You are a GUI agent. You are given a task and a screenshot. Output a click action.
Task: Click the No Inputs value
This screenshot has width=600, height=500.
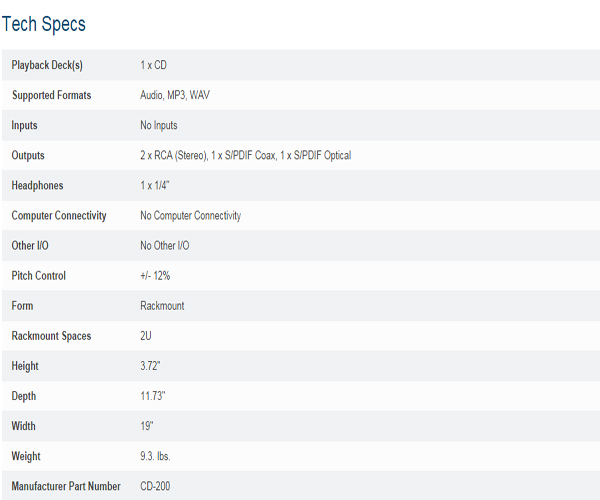tap(159, 125)
